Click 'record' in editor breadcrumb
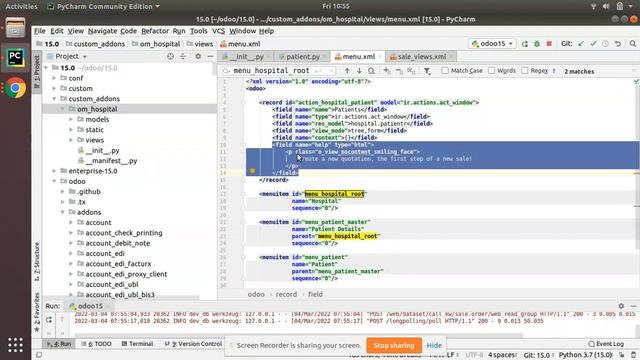The width and height of the screenshot is (640, 360). tap(286, 294)
